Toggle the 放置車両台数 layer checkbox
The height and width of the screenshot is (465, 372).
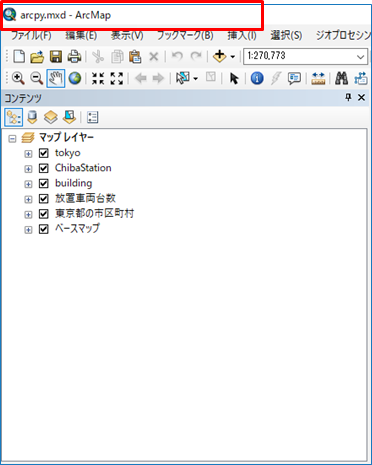44,199
